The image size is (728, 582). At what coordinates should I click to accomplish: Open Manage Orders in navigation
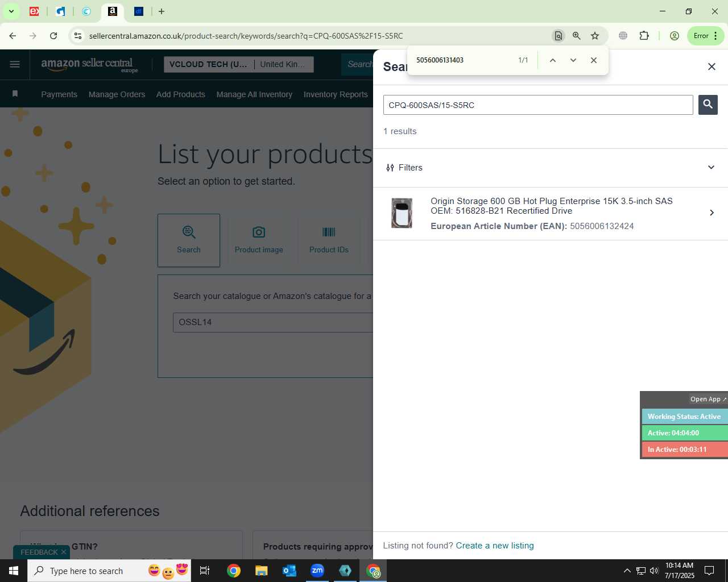click(x=117, y=94)
